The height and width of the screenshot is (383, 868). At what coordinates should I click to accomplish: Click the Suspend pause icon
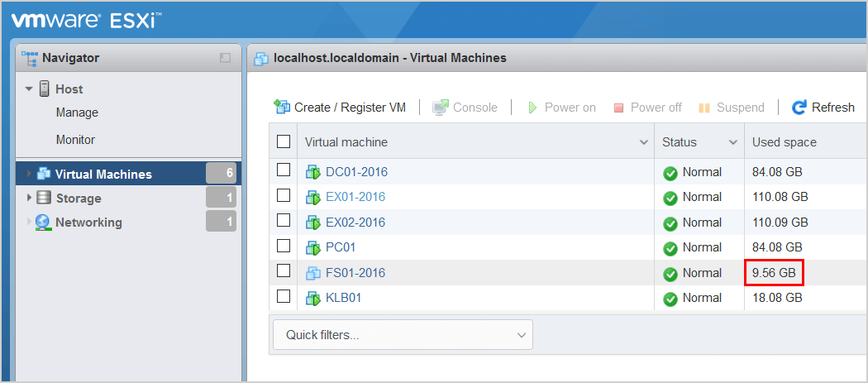[704, 108]
